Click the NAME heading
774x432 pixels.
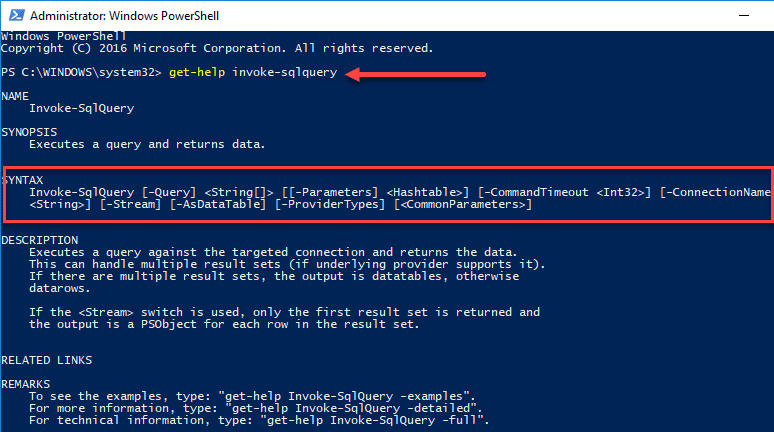[x=15, y=96]
